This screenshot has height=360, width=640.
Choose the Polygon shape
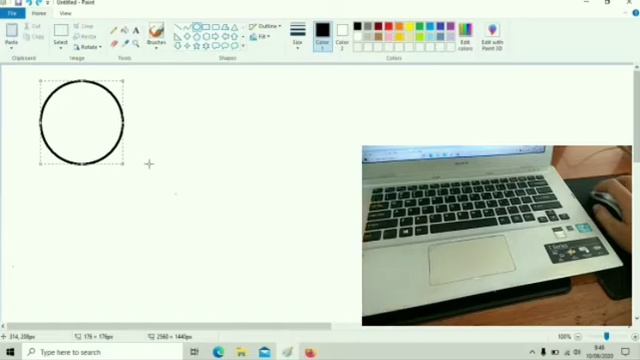[x=225, y=27]
